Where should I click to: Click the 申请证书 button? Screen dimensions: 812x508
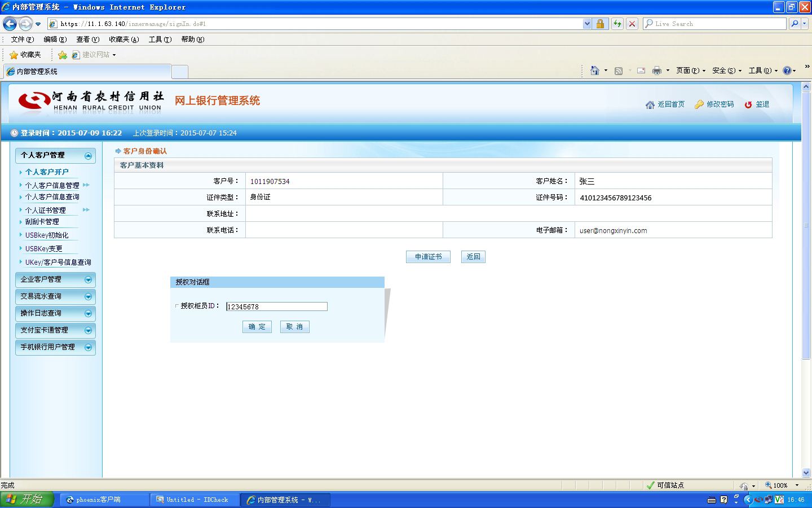[x=428, y=257]
